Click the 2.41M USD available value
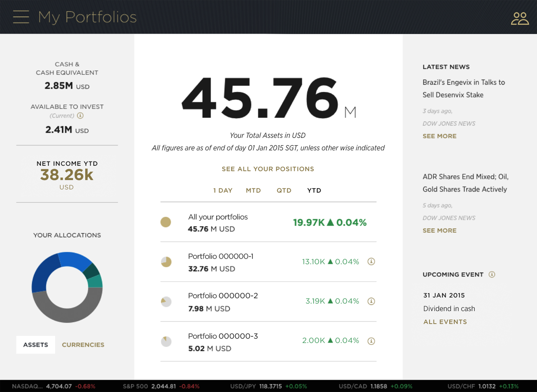 (67, 130)
